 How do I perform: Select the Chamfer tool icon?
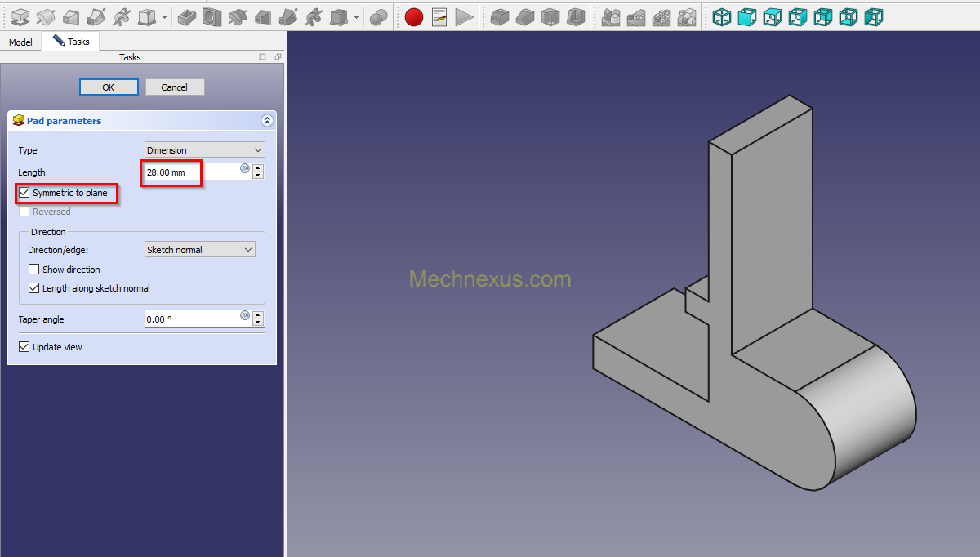tap(525, 16)
